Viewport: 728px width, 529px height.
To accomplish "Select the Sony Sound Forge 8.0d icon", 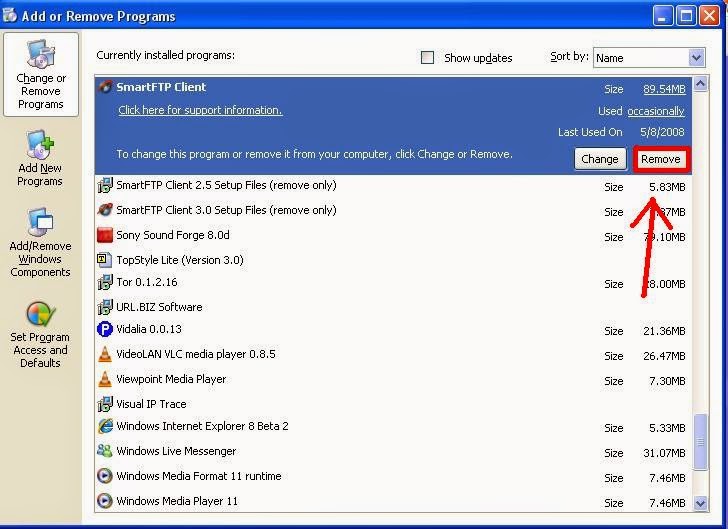I will pos(105,235).
